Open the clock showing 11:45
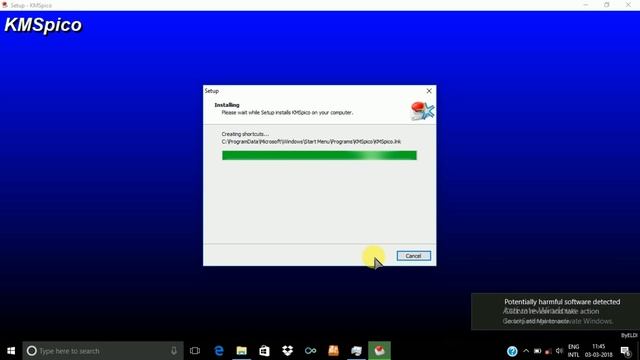Screen dimensions: 640x360 click(x=599, y=351)
